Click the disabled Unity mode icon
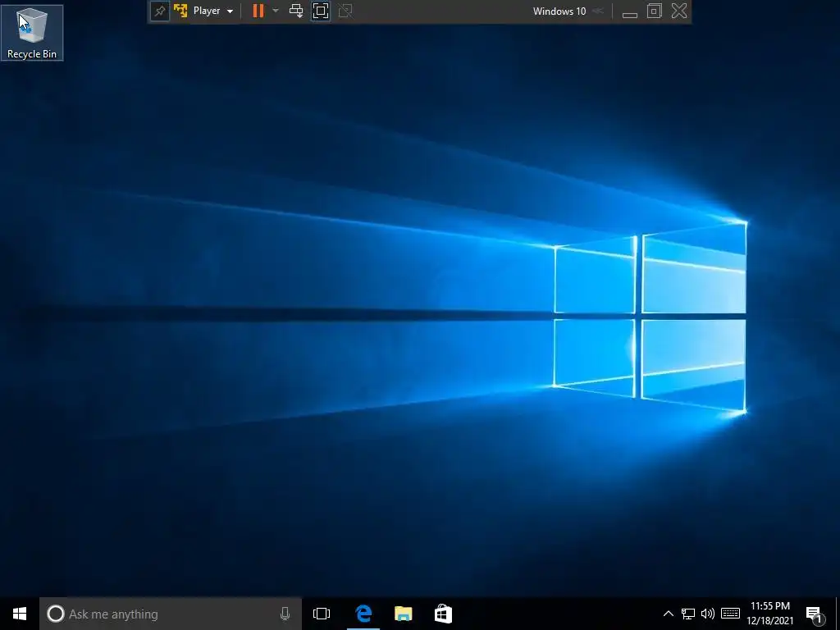 pos(345,11)
